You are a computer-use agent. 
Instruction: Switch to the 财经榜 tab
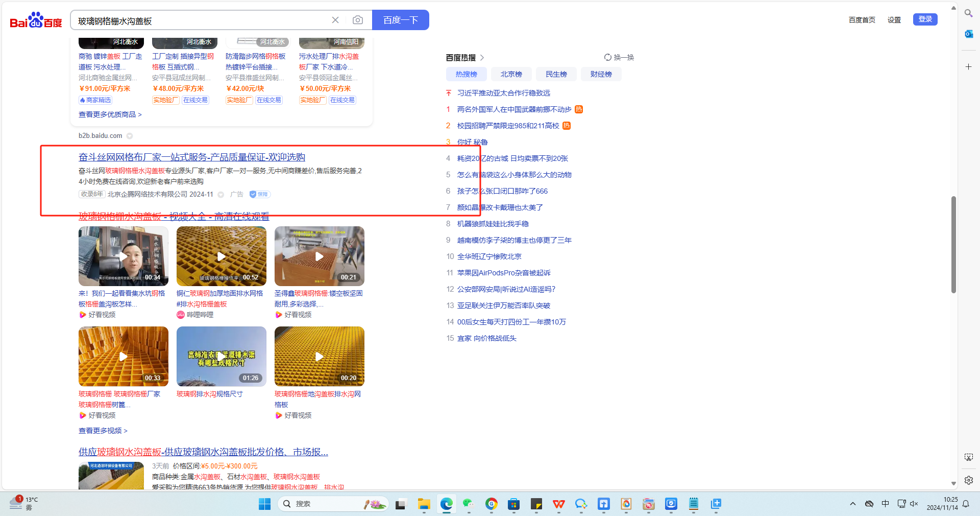click(601, 74)
